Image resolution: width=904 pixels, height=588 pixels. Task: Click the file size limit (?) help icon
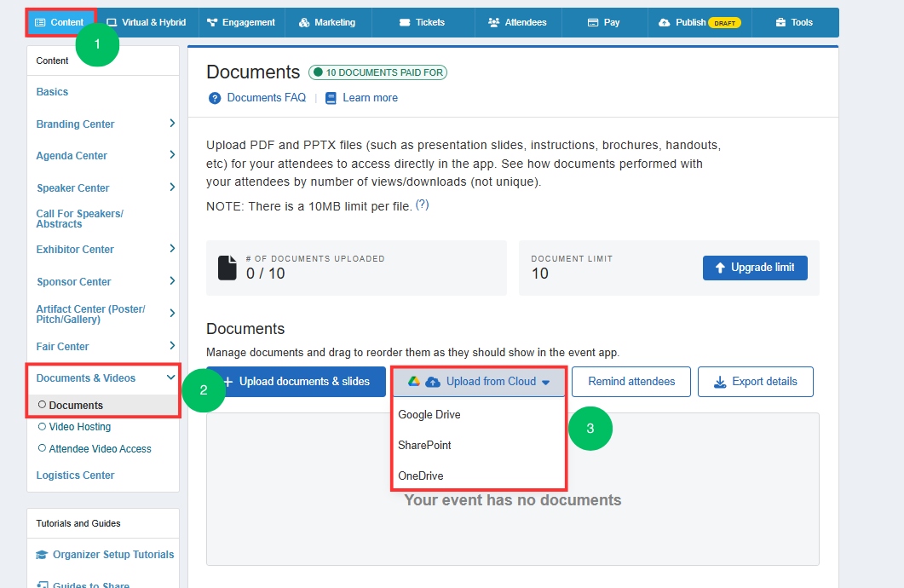pos(422,205)
